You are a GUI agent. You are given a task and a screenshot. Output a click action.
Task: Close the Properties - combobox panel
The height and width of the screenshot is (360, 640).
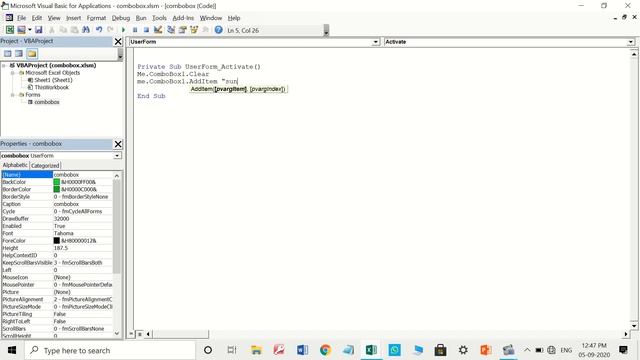(118, 144)
